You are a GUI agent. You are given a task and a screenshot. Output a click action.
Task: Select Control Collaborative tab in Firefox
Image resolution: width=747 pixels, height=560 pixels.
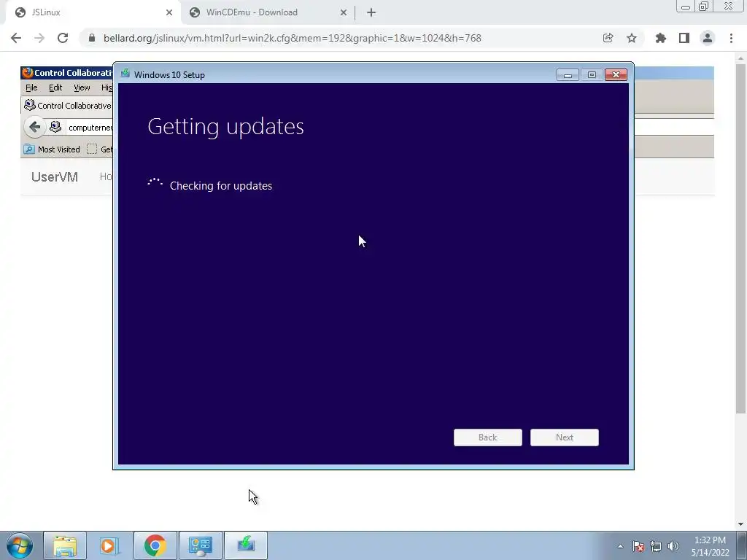point(68,105)
